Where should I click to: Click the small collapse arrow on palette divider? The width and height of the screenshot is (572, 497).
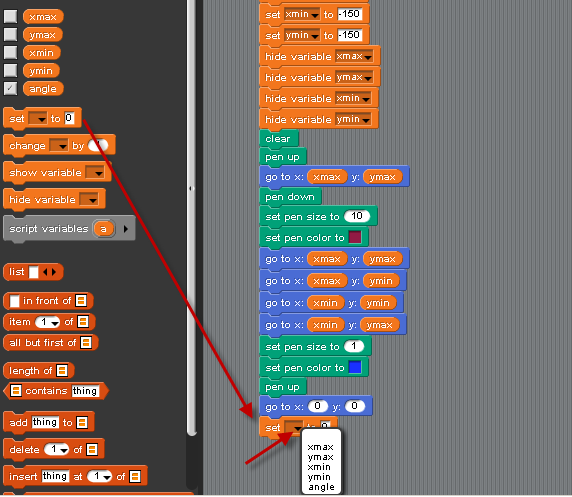190,189
